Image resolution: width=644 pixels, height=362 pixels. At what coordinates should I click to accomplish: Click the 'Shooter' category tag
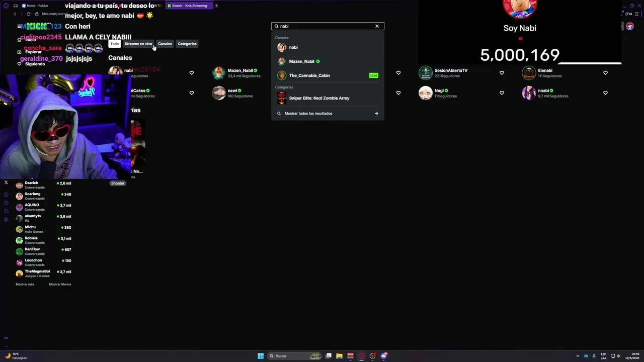pos(118,184)
